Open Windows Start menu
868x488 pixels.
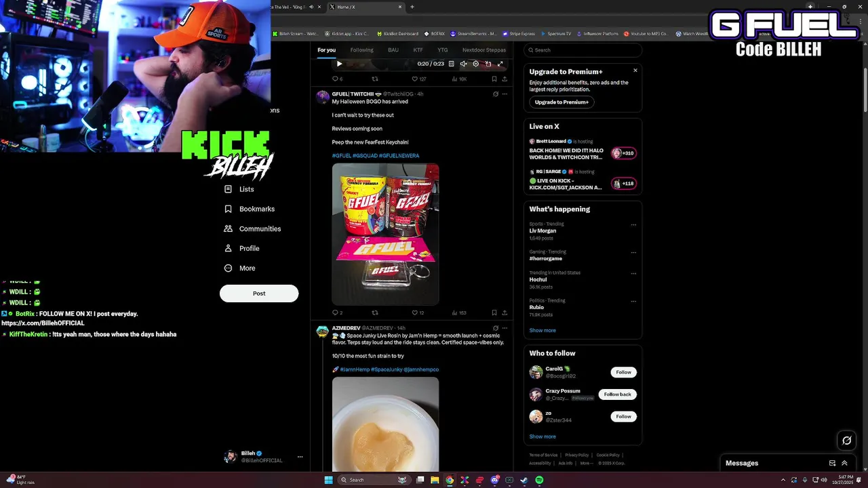328,480
